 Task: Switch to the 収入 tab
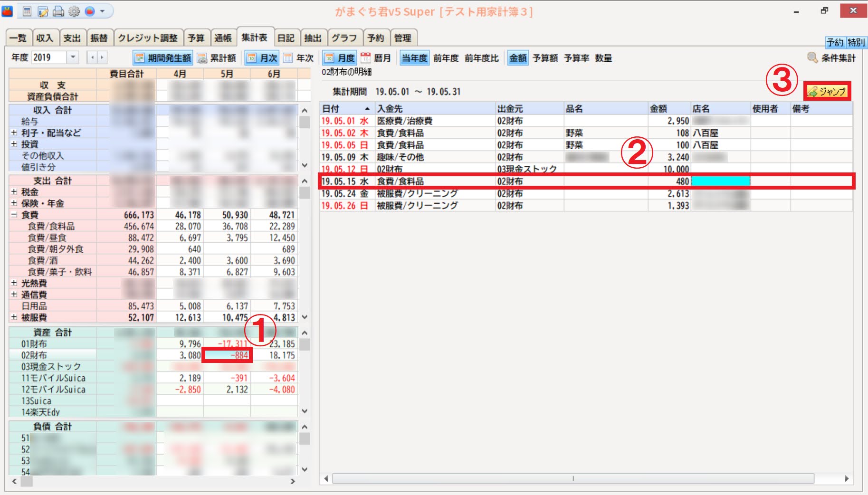pyautogui.click(x=45, y=38)
